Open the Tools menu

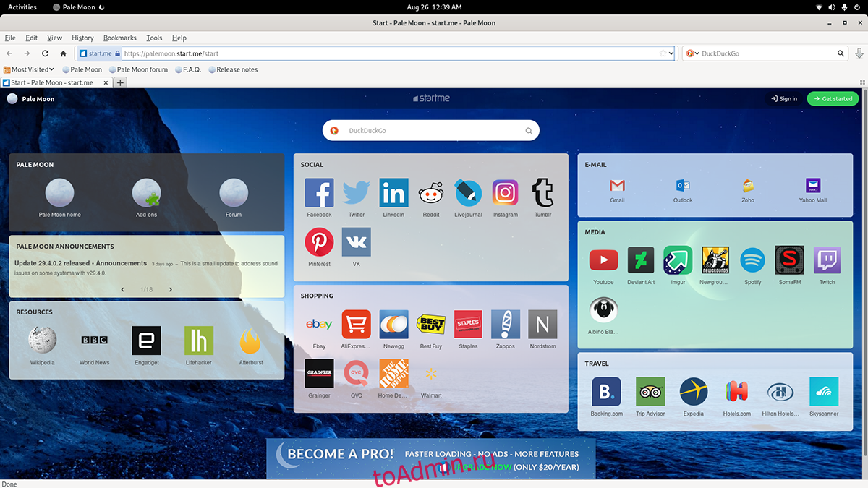(154, 38)
